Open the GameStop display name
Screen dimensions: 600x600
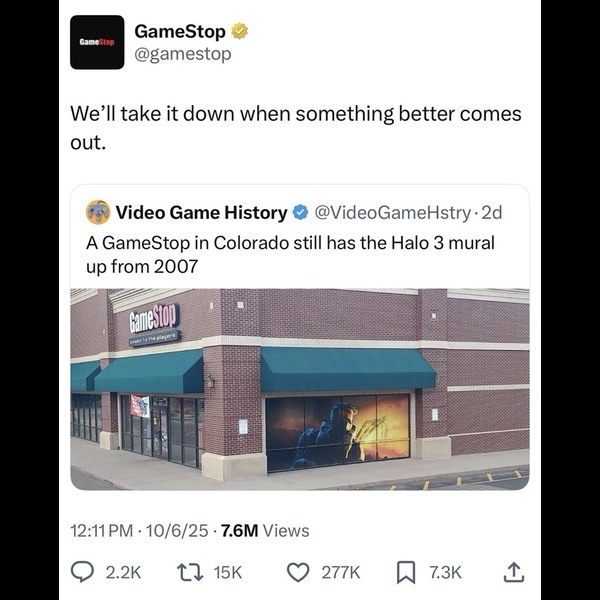(x=180, y=31)
